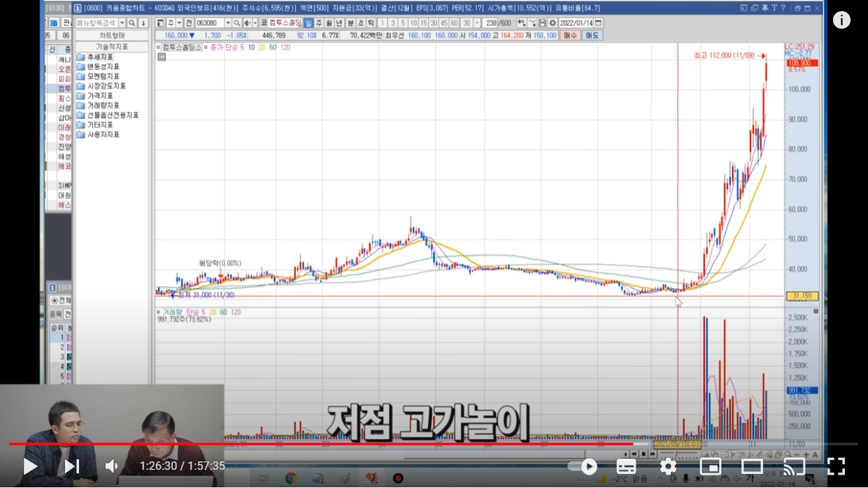The image size is (868, 488).
Task: Skip to the next video
Action: [x=71, y=466]
